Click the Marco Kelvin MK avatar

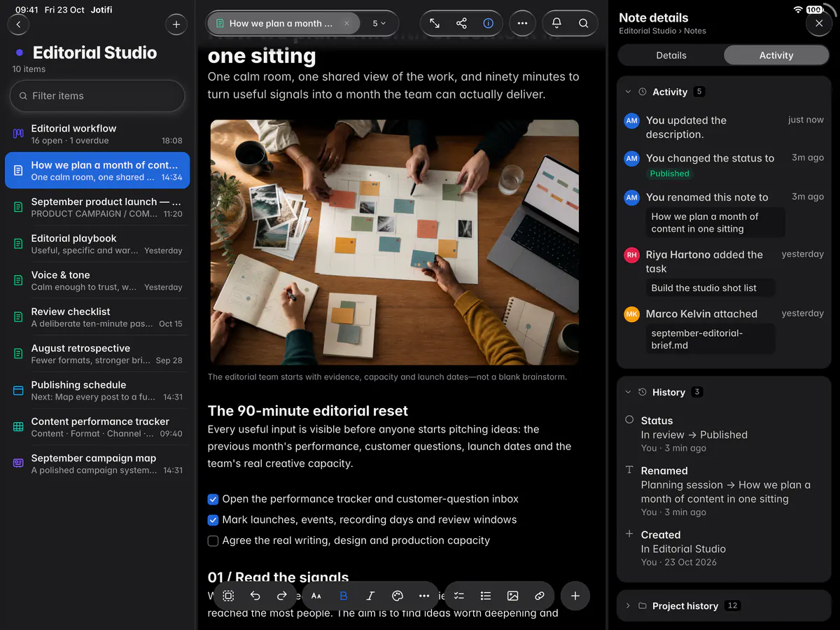pos(632,314)
